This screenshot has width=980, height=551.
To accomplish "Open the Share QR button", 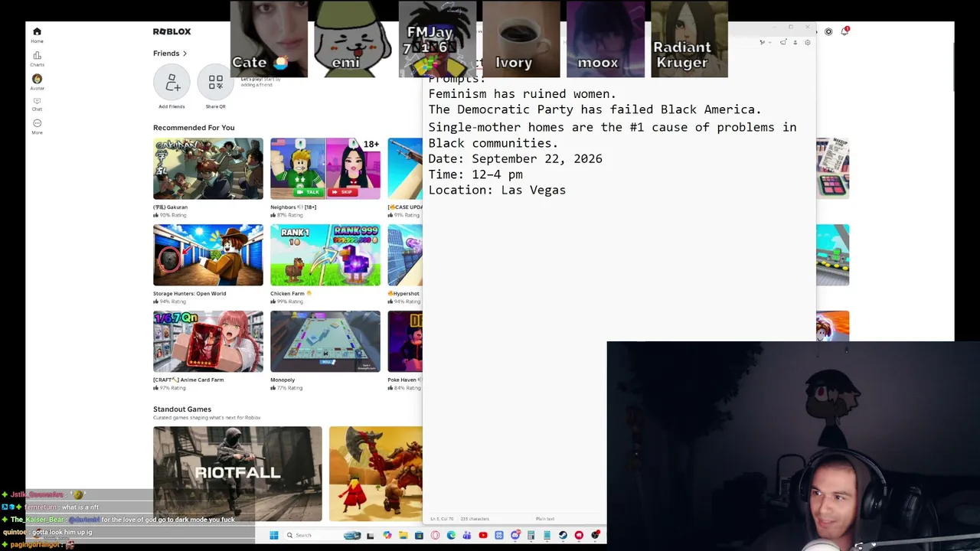I will click(215, 83).
